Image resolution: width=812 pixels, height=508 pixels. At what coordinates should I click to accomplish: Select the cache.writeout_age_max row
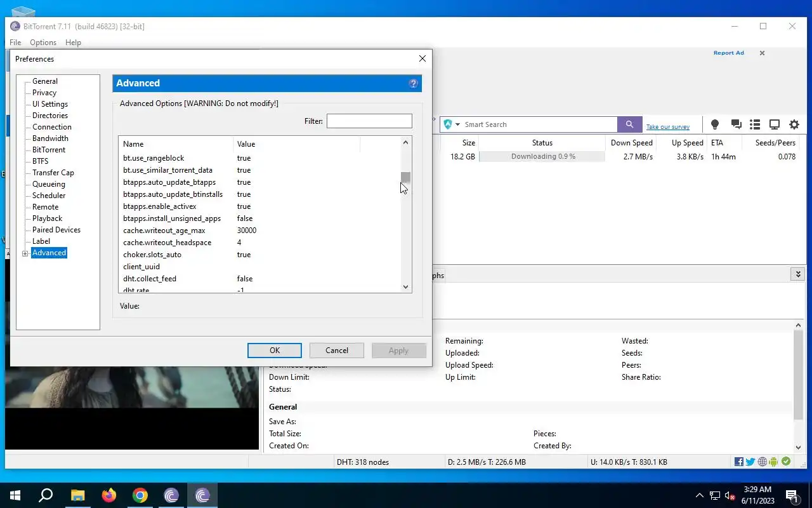coord(259,231)
